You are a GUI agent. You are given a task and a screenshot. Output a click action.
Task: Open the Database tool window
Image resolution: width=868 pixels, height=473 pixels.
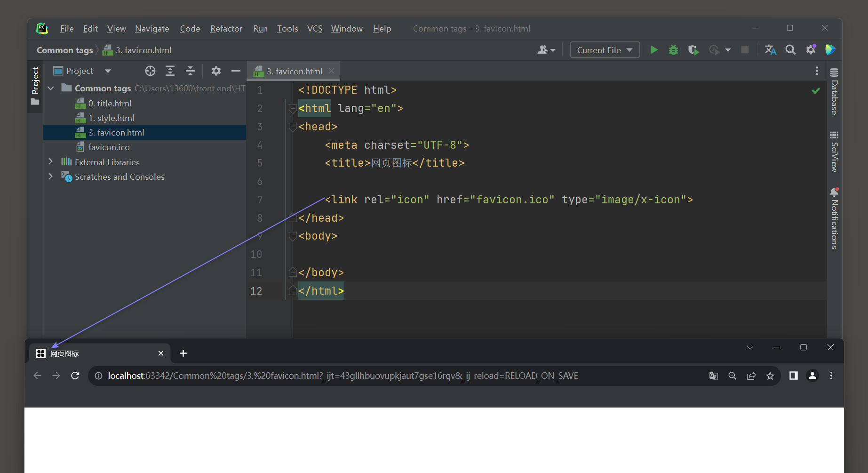click(834, 91)
